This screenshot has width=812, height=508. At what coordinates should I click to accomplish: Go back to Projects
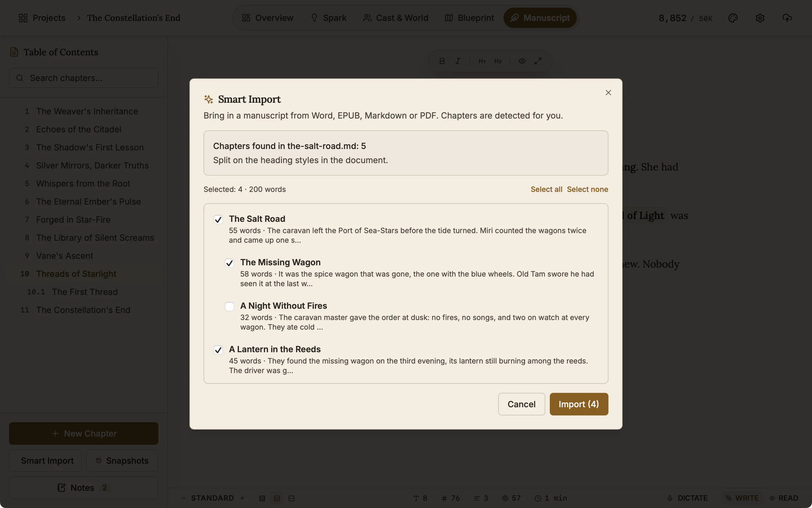(42, 18)
